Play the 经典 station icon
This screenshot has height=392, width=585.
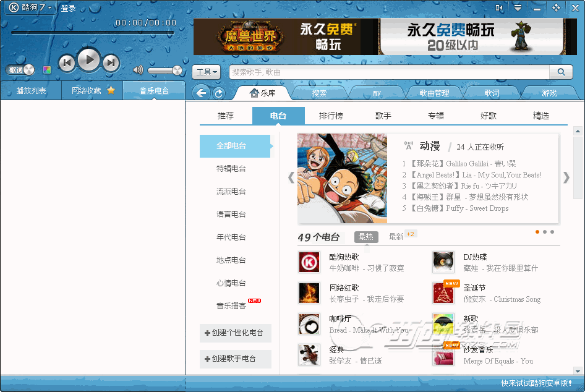(309, 355)
